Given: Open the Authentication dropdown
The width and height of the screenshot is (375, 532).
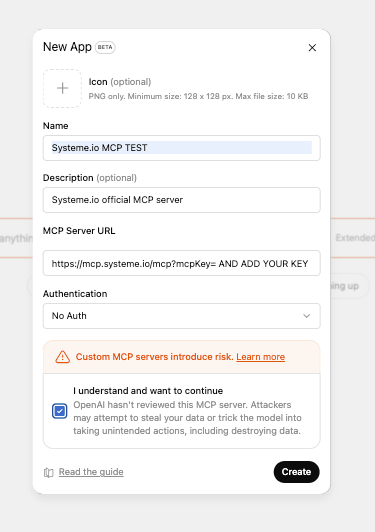Looking at the screenshot, I should pos(182,316).
